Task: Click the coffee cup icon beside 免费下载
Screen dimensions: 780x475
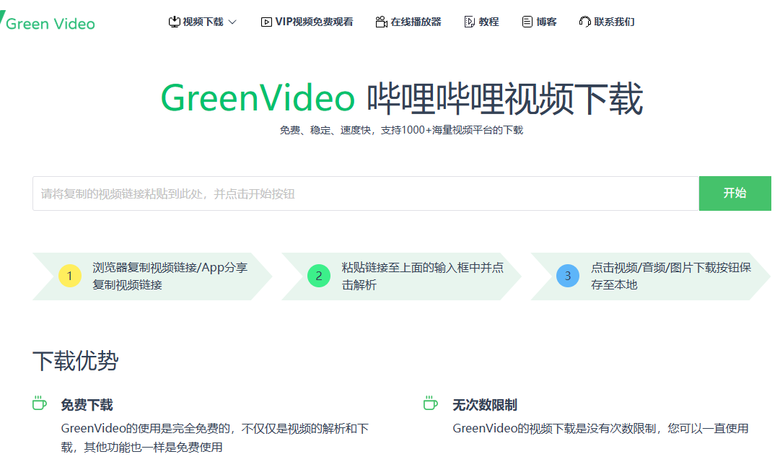Action: pyautogui.click(x=39, y=403)
